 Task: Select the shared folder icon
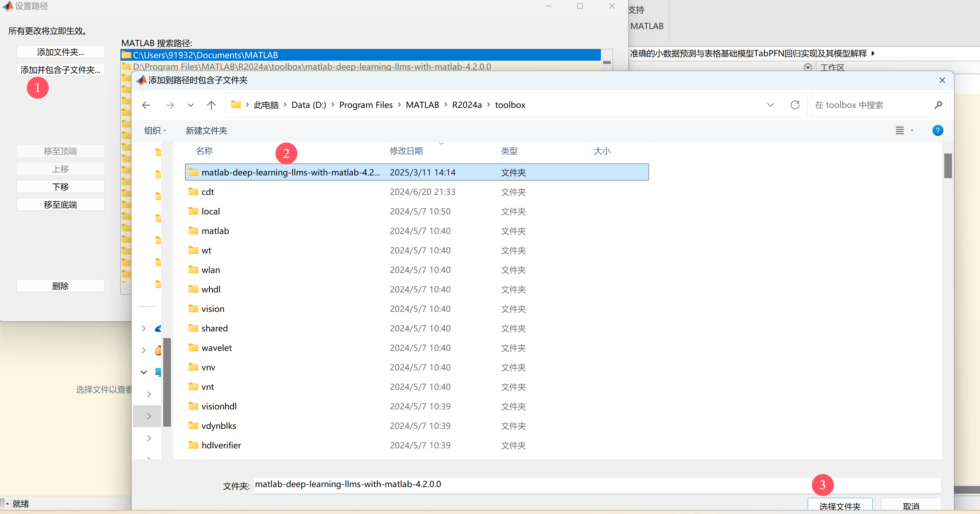(x=193, y=328)
